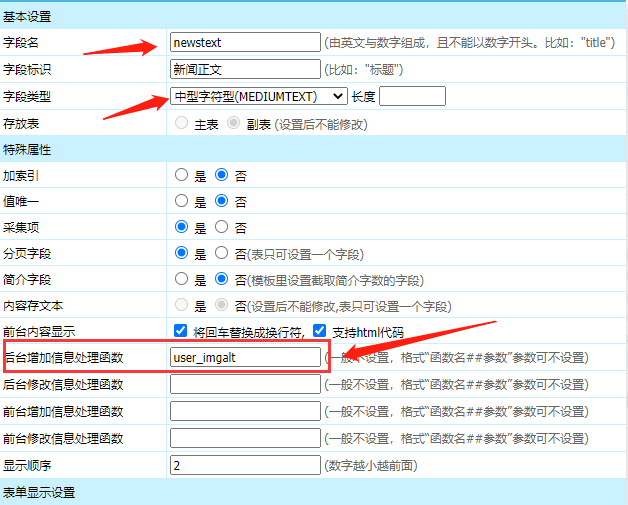628x505 pixels.
Task: Select 是 for 内容存文本
Action: pos(181,305)
